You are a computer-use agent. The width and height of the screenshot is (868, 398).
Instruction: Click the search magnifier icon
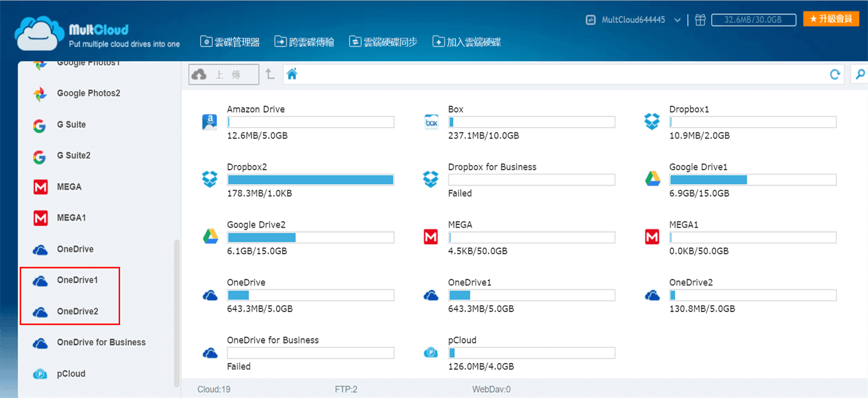(x=860, y=75)
